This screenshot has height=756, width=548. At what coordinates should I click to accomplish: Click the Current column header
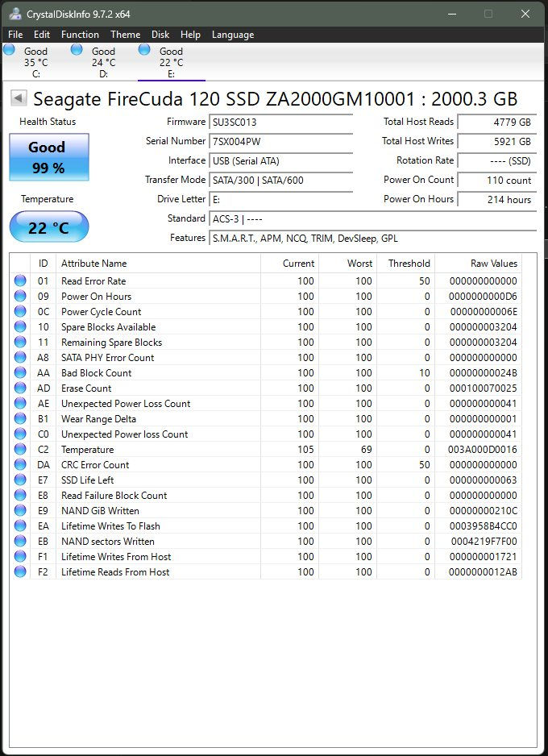(x=289, y=264)
